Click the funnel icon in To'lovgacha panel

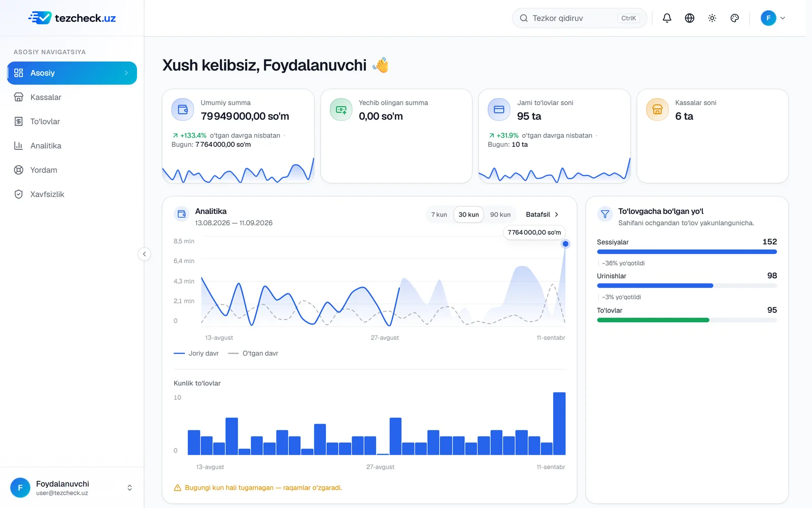click(x=605, y=214)
